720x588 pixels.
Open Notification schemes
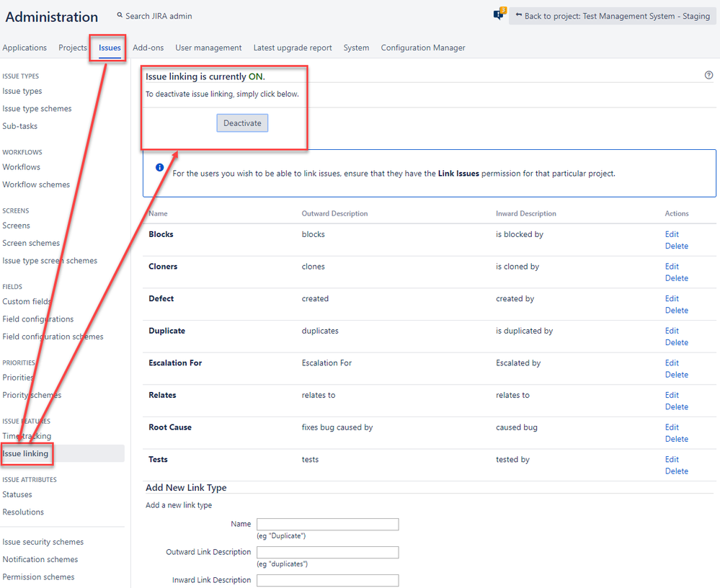pos(40,560)
